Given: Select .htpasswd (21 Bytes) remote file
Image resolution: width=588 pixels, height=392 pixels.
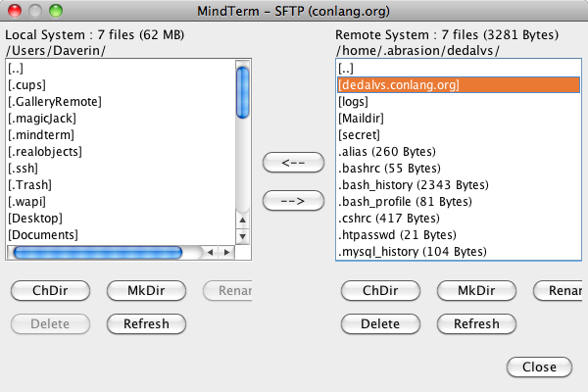Looking at the screenshot, I should [459, 234].
